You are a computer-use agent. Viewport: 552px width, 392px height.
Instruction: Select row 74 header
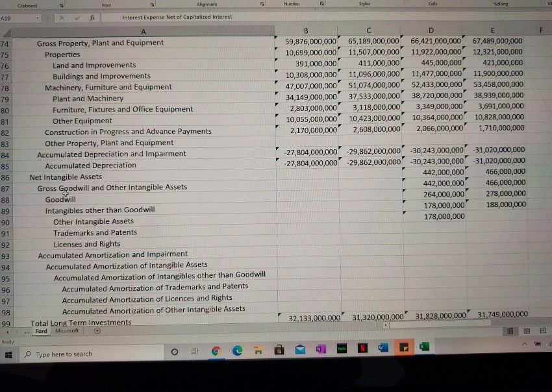tap(5, 44)
